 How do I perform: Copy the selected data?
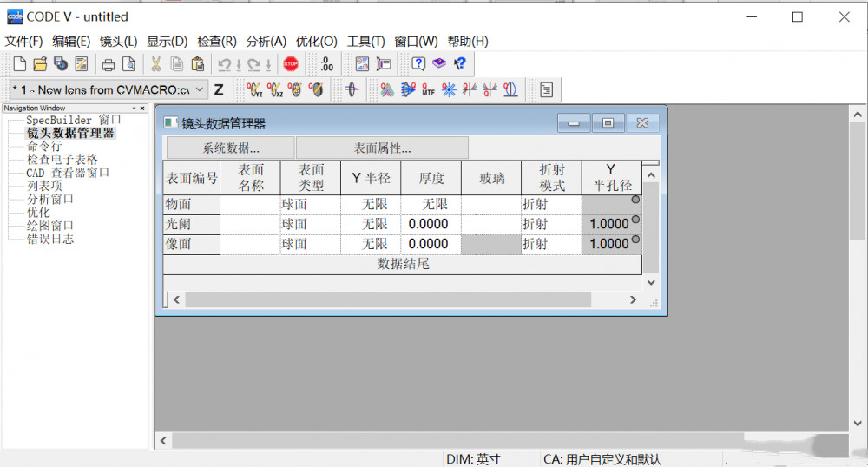(x=176, y=64)
